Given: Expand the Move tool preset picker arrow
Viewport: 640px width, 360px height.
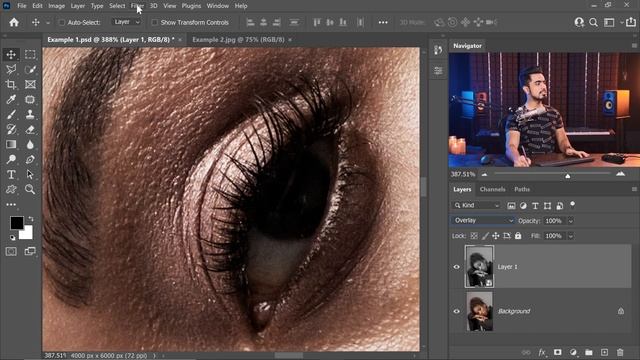Looking at the screenshot, I should (x=48, y=23).
